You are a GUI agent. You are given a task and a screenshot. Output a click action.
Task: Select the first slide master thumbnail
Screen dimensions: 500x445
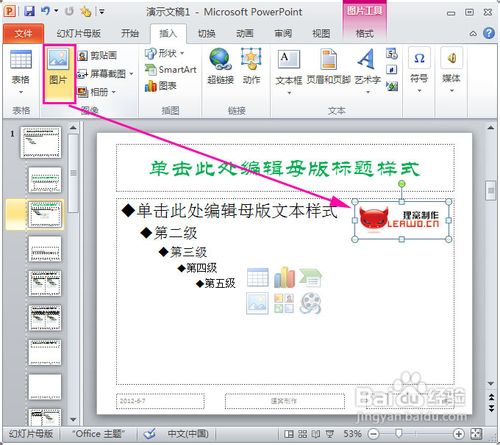[41, 142]
